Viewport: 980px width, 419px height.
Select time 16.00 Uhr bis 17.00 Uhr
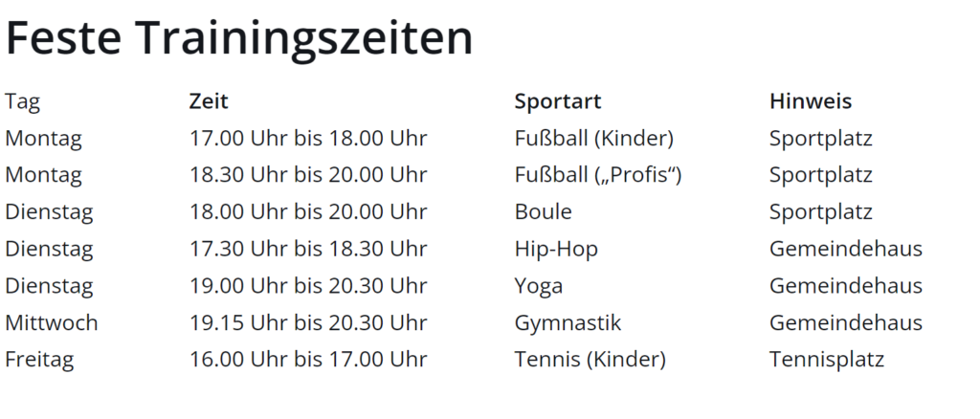(x=307, y=360)
